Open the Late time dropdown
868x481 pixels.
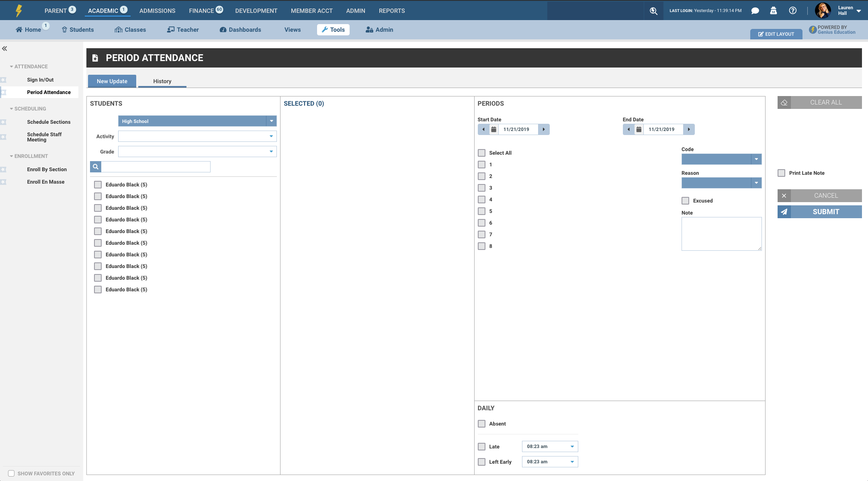(x=572, y=446)
